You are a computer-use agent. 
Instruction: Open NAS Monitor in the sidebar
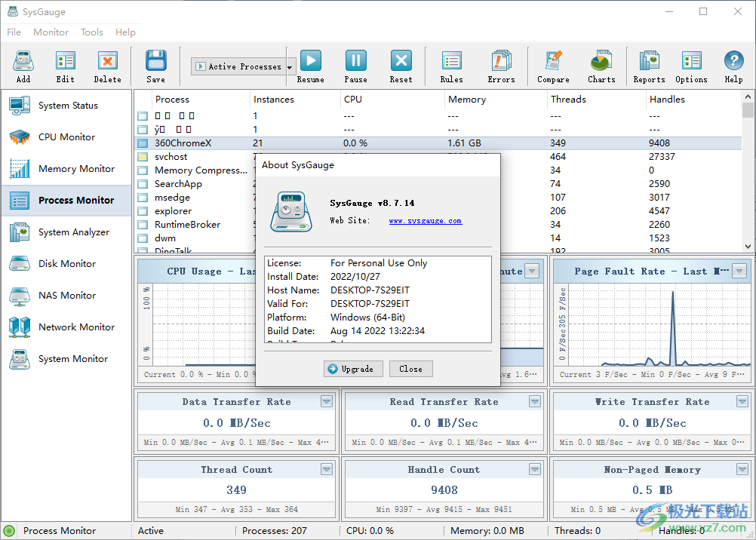[66, 296]
